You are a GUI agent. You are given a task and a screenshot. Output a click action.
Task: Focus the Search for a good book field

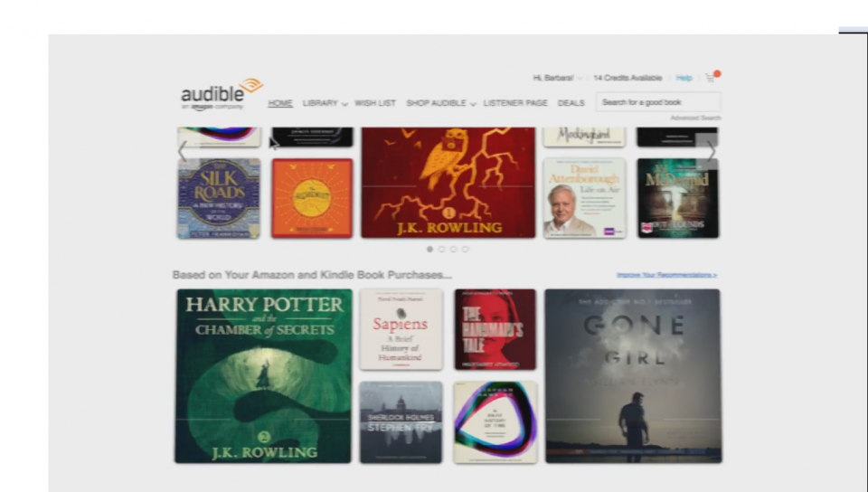click(x=658, y=102)
